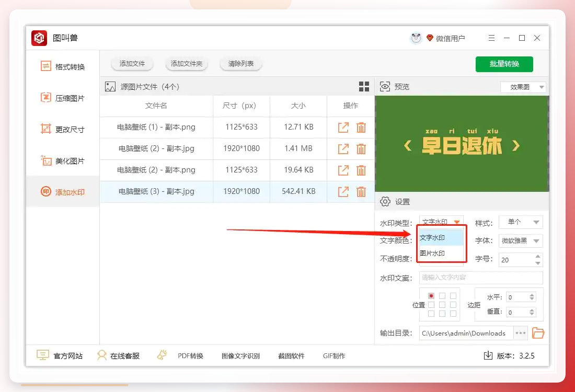The image size is (575, 392).
Task: Click the 清除列表 button
Action: coord(241,63)
